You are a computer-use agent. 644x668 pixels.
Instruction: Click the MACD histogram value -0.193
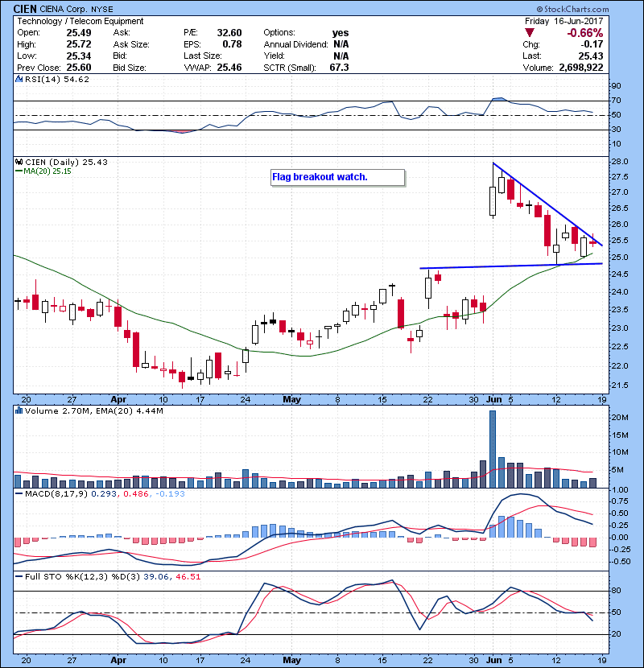[x=170, y=494]
